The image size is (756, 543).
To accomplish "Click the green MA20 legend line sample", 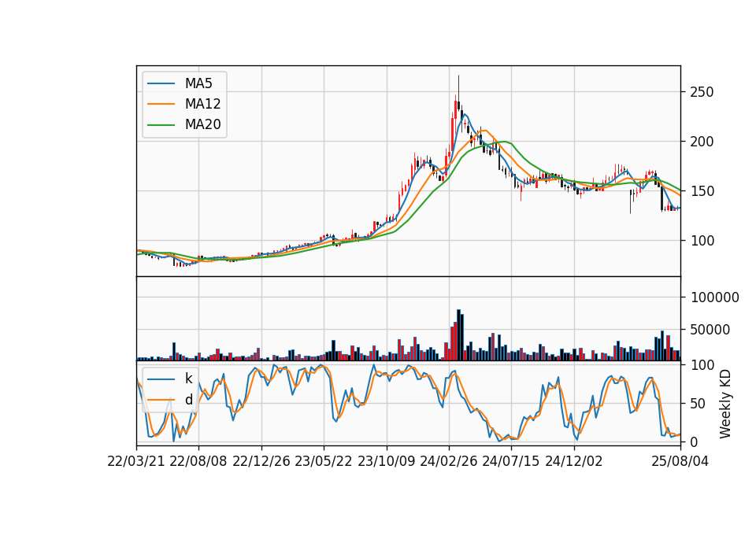I will pos(161,124).
